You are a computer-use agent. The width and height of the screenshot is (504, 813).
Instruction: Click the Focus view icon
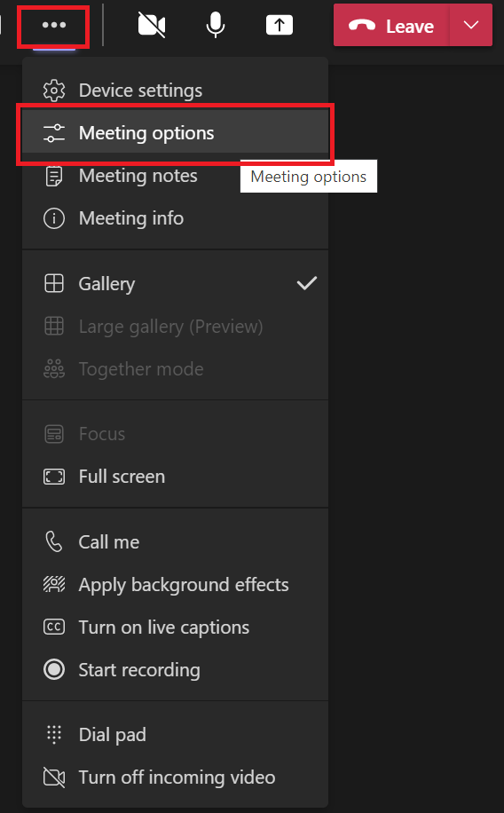(54, 434)
